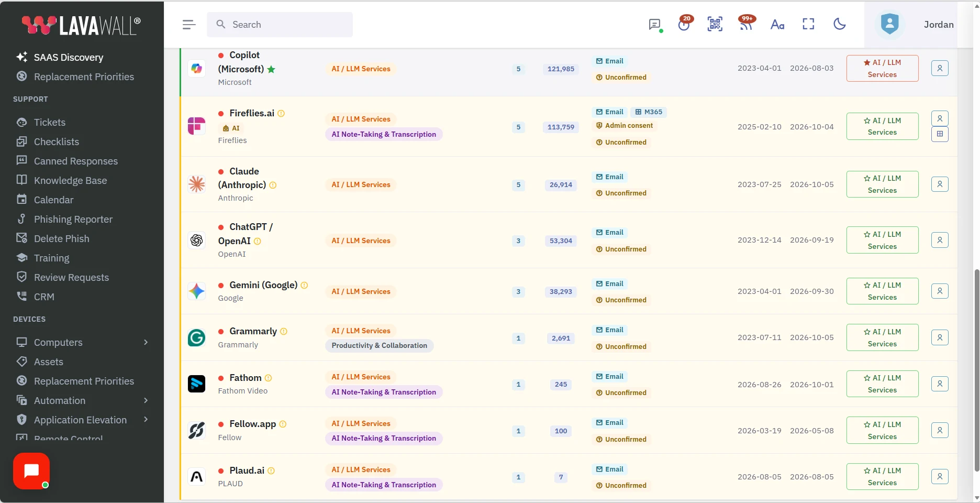Open the users icon for the Copilot row
This screenshot has width=980, height=503.
[940, 68]
